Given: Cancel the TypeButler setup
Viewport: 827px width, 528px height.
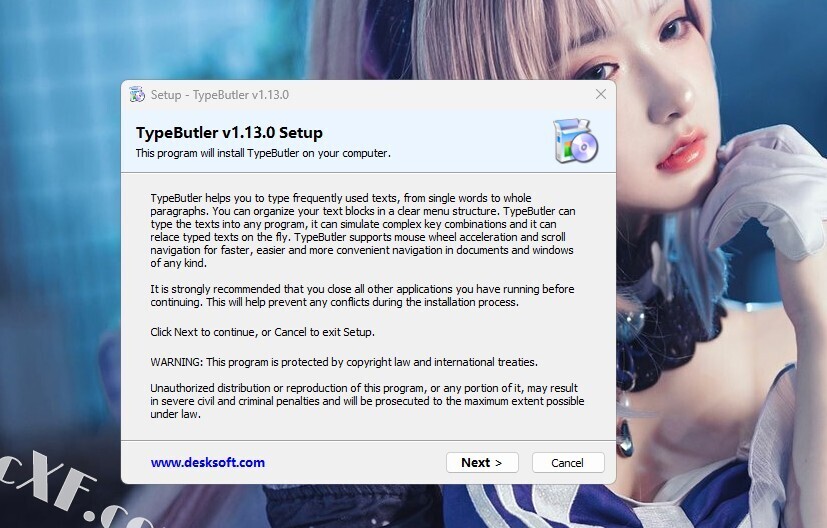Looking at the screenshot, I should tap(568, 463).
